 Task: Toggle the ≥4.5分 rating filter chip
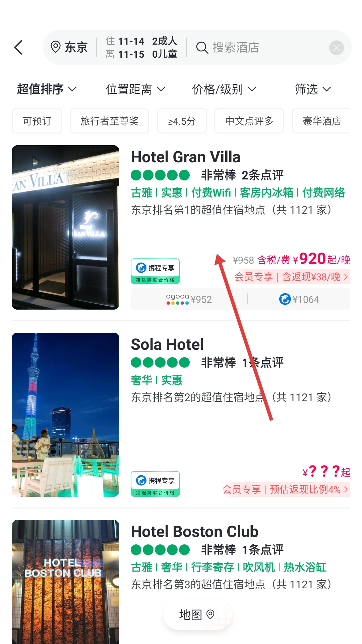pyautogui.click(x=182, y=121)
